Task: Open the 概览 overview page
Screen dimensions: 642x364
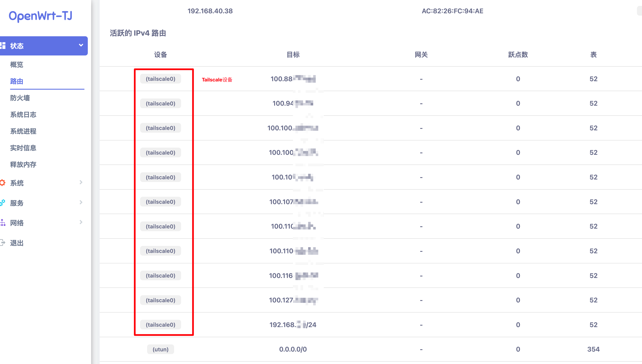Action: tap(16, 65)
